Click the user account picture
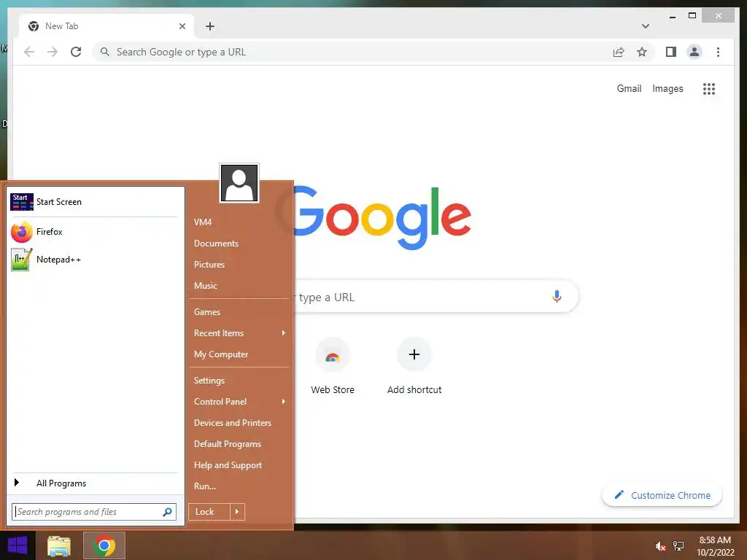This screenshot has height=560, width=747. tap(239, 183)
